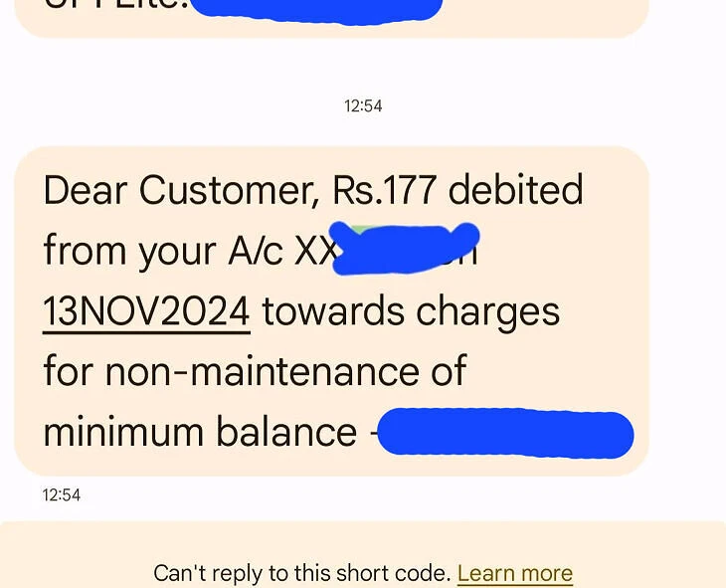Viewport: 726px width, 588px height.
Task: Tap the bottom short code notice banner
Action: click(363, 554)
